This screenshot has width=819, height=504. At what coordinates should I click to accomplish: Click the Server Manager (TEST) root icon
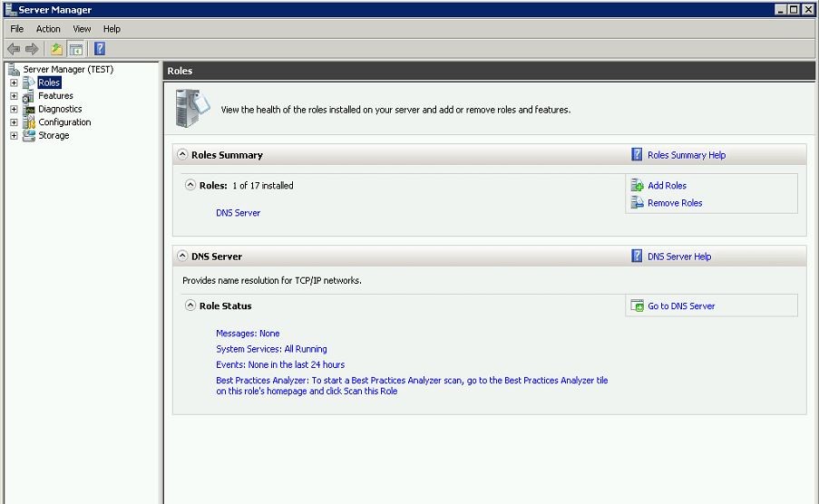pyautogui.click(x=15, y=69)
